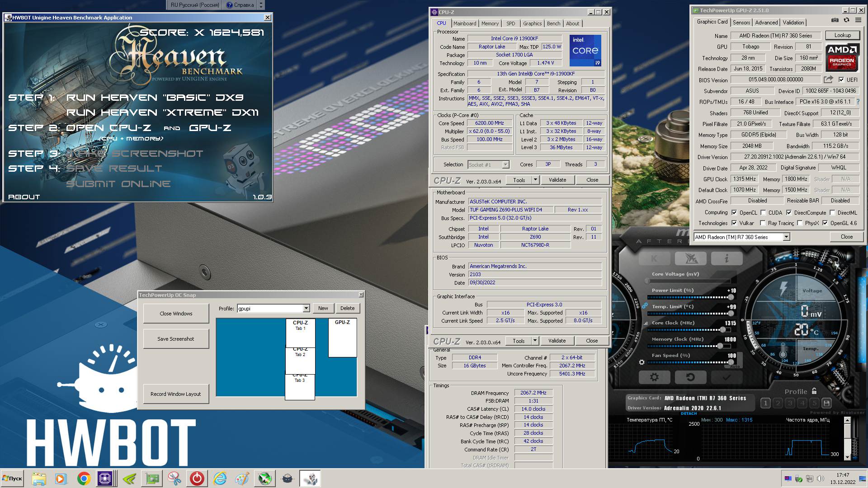The image size is (868, 488).
Task: Open Windows Explorer folder in the taskbar
Action: pos(39,479)
